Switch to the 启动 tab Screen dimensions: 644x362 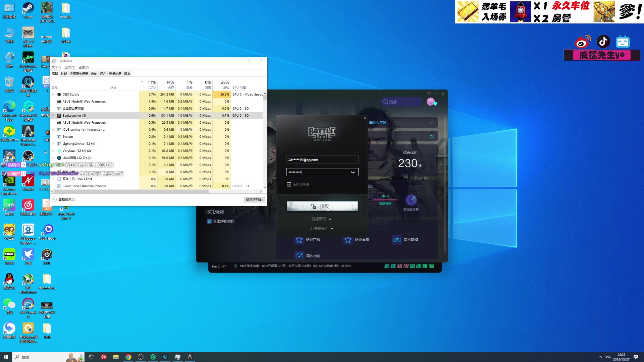(94, 74)
